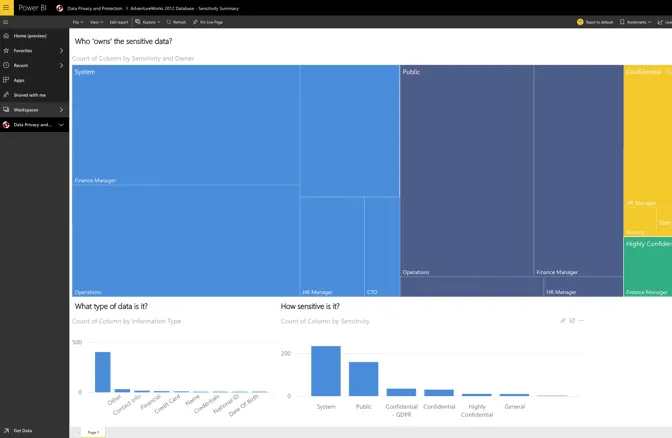Open more options ellipsis on sensitivity chart

pos(581,321)
